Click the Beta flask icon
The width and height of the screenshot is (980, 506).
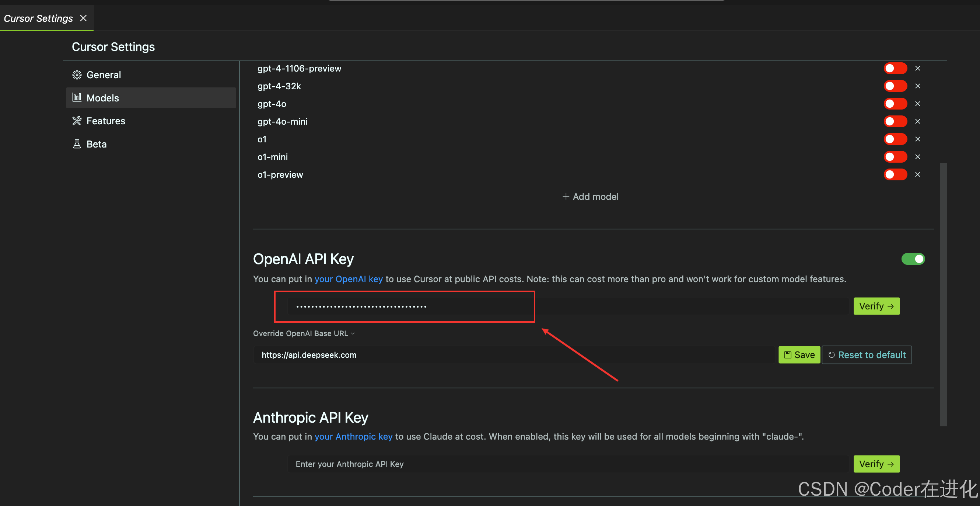(77, 144)
